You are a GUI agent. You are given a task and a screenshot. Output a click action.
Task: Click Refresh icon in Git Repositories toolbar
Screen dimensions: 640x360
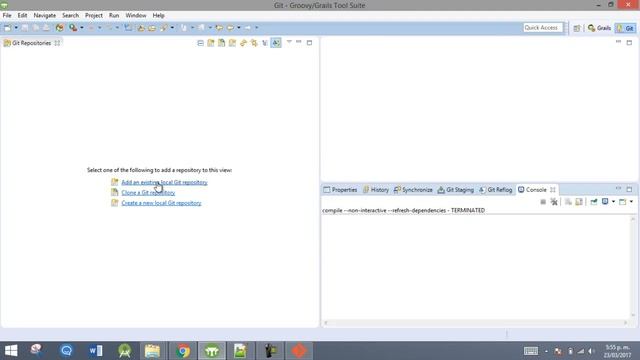(243, 43)
